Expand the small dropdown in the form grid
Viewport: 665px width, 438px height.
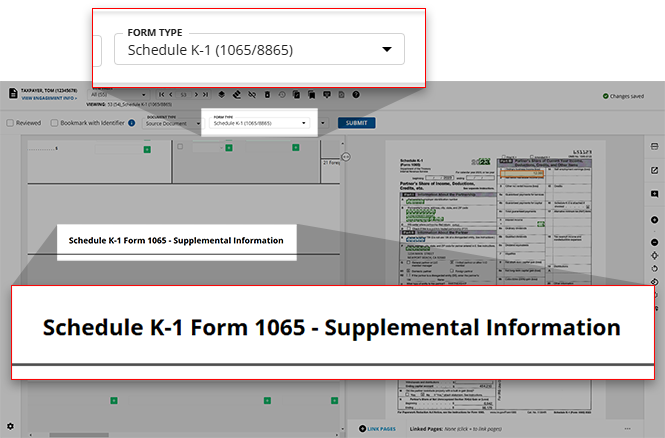pos(208,148)
